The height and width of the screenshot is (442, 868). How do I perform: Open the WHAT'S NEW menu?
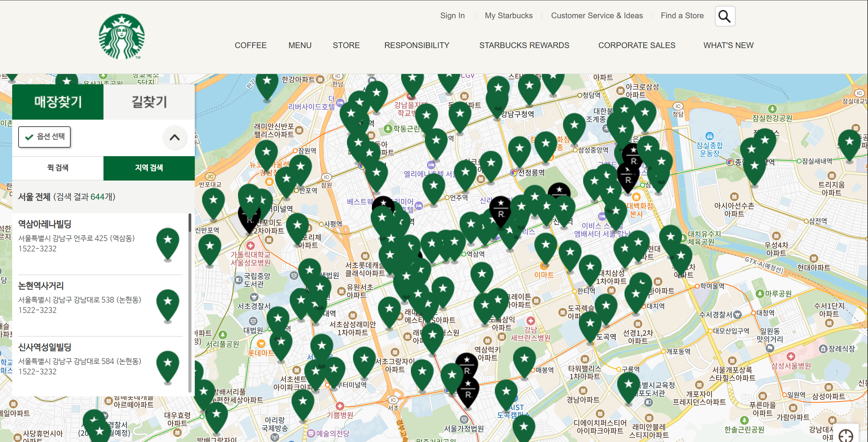coord(729,46)
